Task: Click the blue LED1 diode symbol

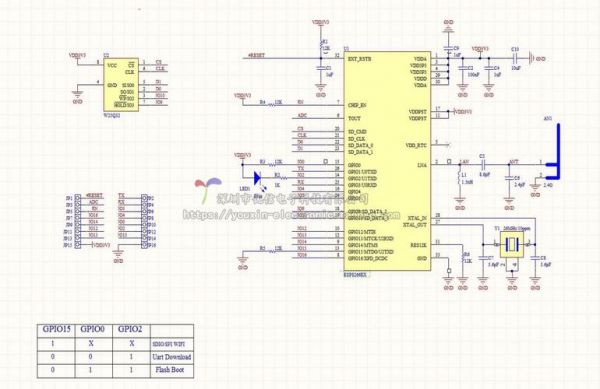Action: (x=257, y=177)
